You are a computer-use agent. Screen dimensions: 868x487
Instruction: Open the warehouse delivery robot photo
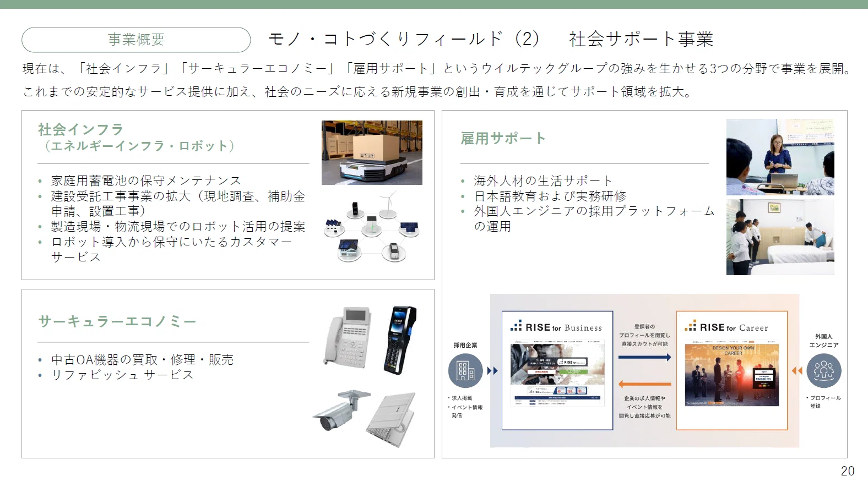click(x=372, y=152)
